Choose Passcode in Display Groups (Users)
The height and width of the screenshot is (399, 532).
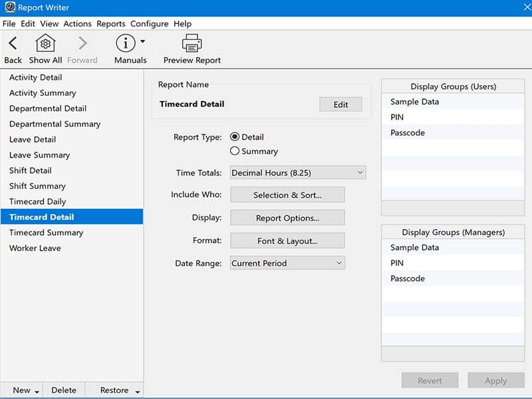point(408,133)
